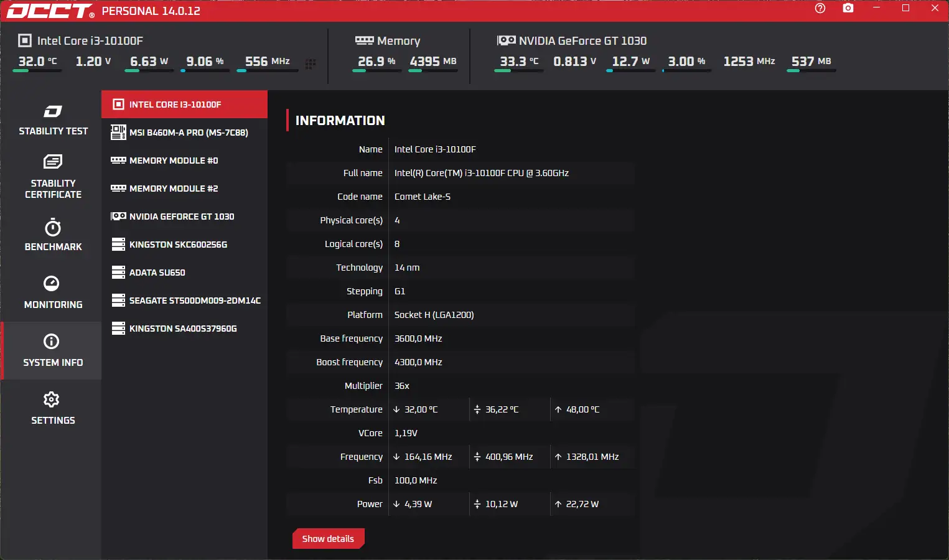Click the grid icon beside the CPU frequency
949x560 pixels.
point(311,63)
